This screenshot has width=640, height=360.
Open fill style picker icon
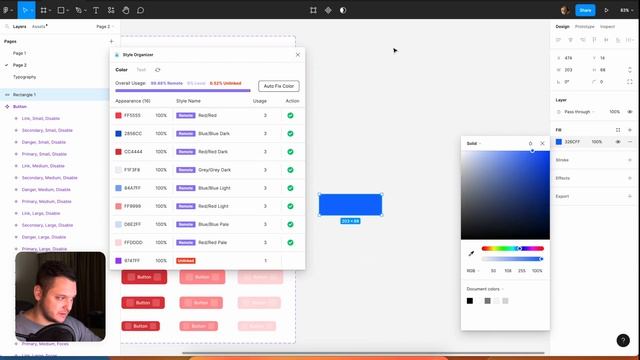pyautogui.click(x=618, y=130)
